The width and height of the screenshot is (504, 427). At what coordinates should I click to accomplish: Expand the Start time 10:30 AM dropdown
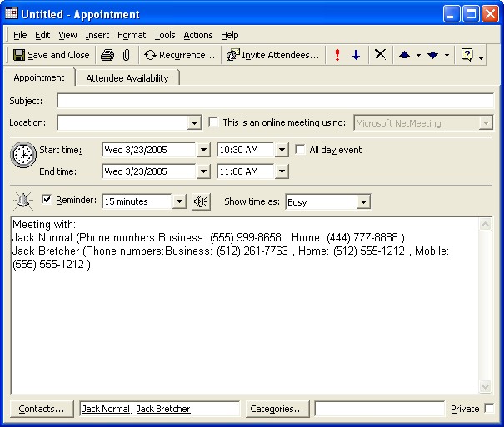point(282,151)
